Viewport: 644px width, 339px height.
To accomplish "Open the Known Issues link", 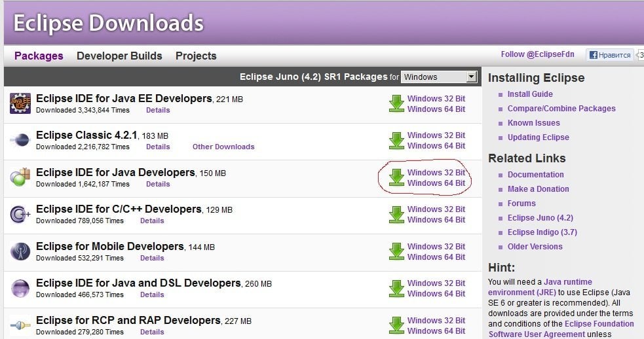I will point(533,123).
